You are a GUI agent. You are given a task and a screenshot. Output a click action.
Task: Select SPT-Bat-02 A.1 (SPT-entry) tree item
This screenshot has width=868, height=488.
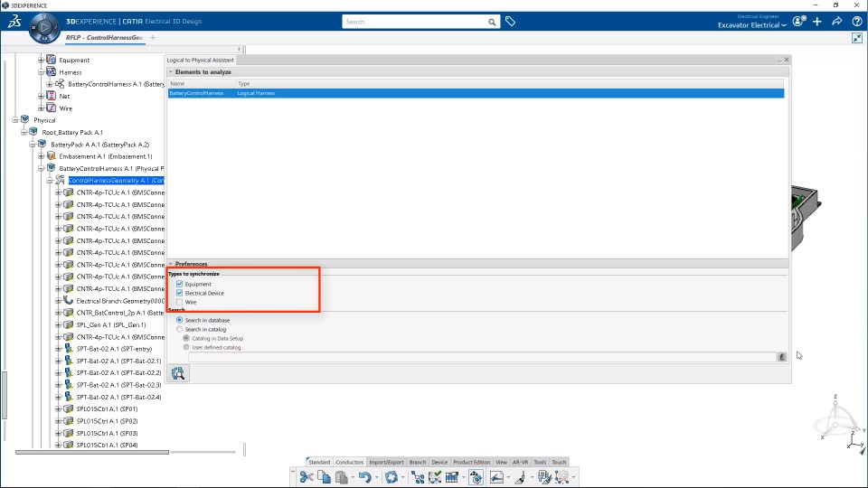pyautogui.click(x=114, y=349)
